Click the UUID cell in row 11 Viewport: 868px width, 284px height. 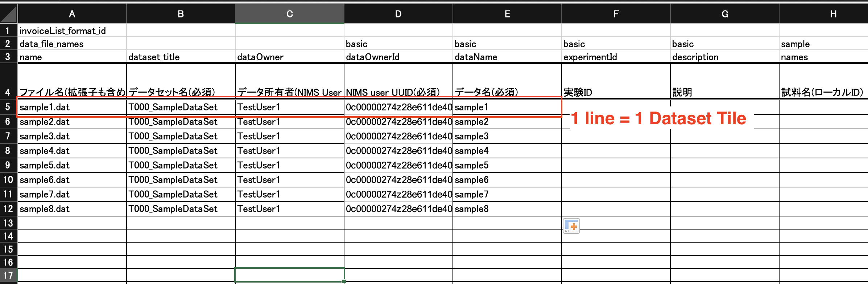[x=398, y=194]
